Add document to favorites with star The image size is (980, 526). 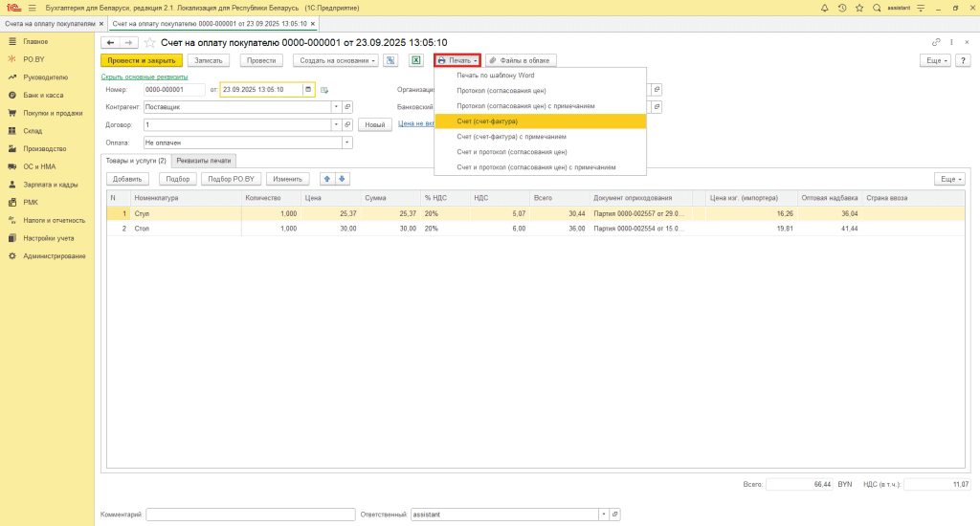click(149, 43)
